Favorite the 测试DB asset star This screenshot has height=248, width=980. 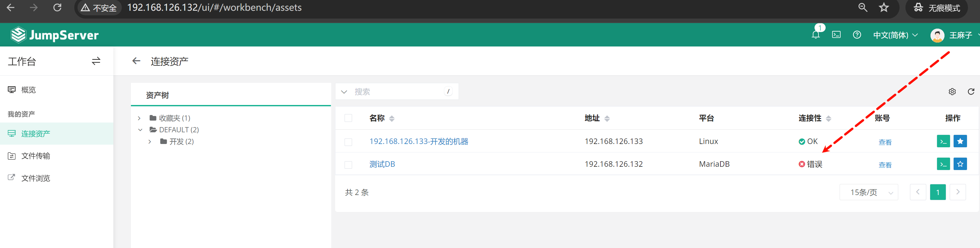[960, 164]
